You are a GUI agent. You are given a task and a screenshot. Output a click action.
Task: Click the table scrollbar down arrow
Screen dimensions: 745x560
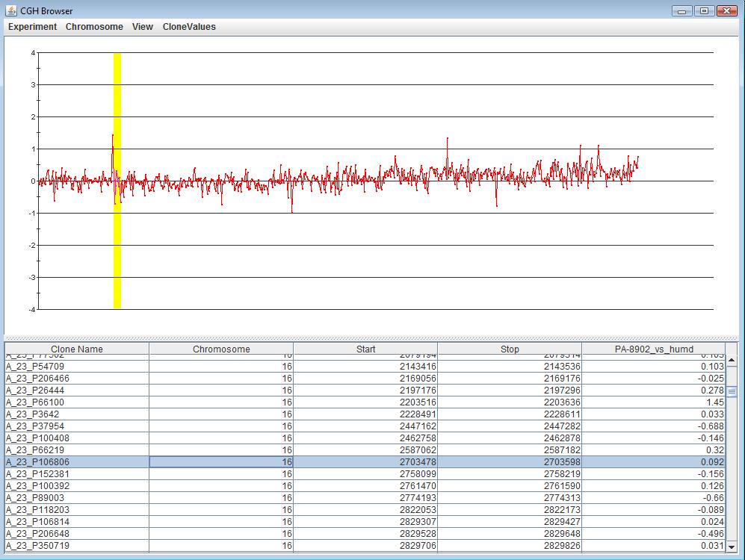[x=732, y=547]
